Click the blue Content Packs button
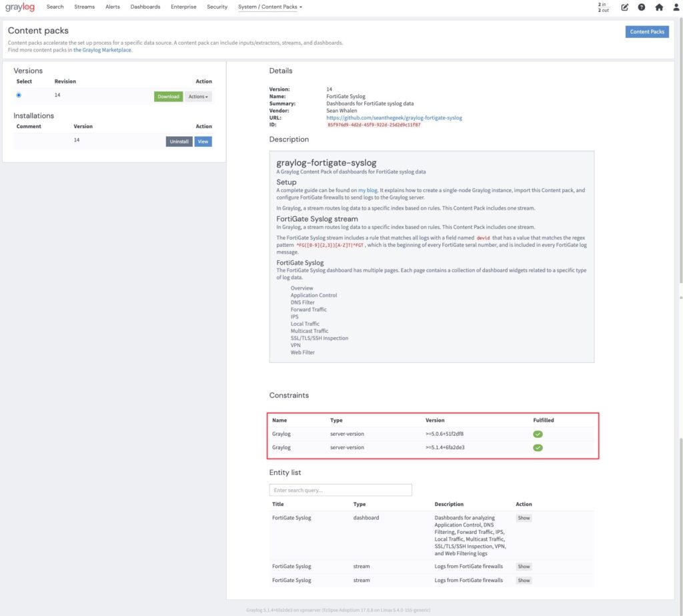Screen dimensions: 683x616 (x=647, y=31)
